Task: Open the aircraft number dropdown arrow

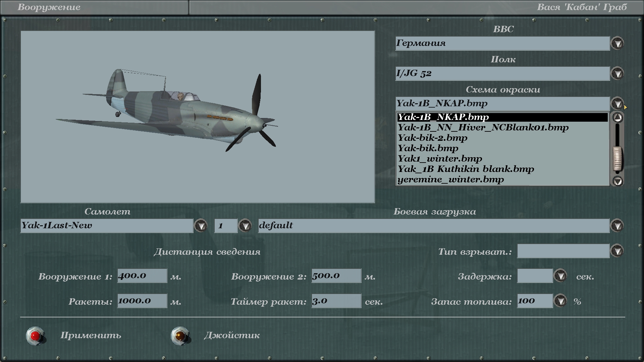Action: click(245, 226)
